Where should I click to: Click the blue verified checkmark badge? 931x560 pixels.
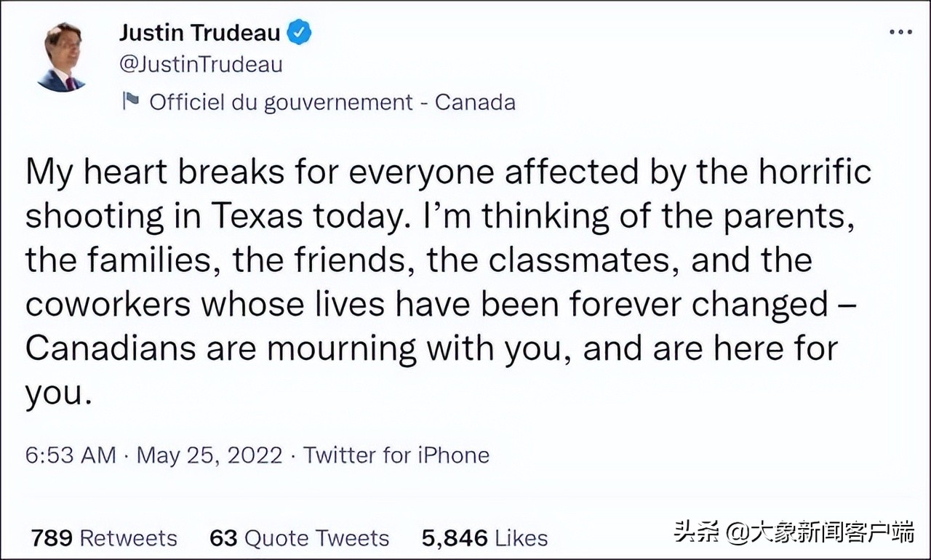pos(300,32)
